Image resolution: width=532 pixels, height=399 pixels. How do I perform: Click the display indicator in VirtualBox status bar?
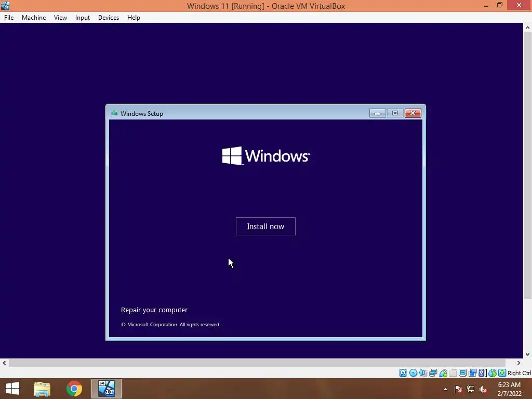(462, 373)
